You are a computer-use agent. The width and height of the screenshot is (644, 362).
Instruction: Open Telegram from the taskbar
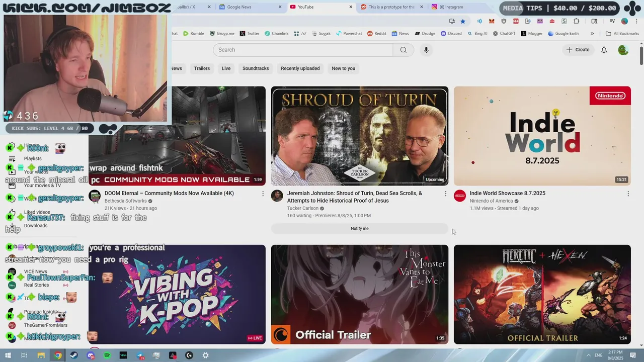(140, 355)
